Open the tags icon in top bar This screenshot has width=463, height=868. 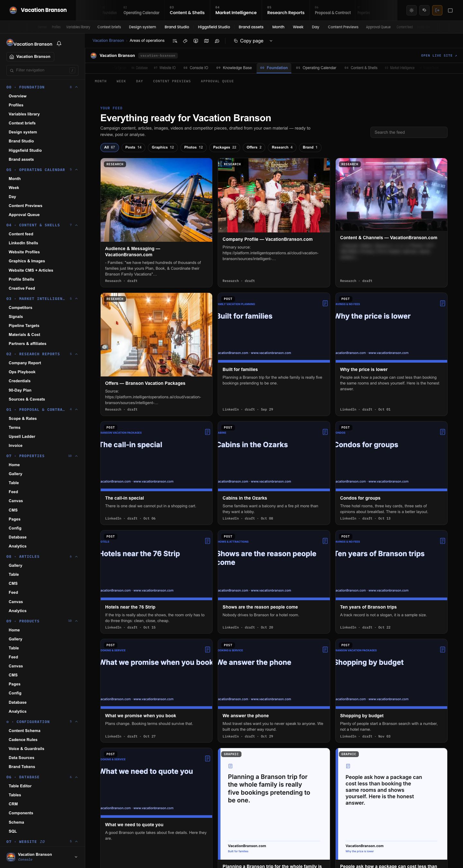(424, 10)
